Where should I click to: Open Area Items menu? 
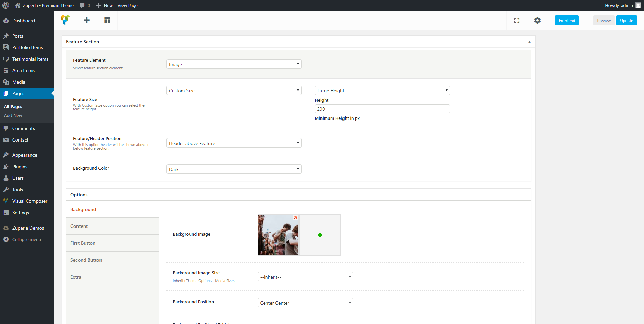[27, 70]
